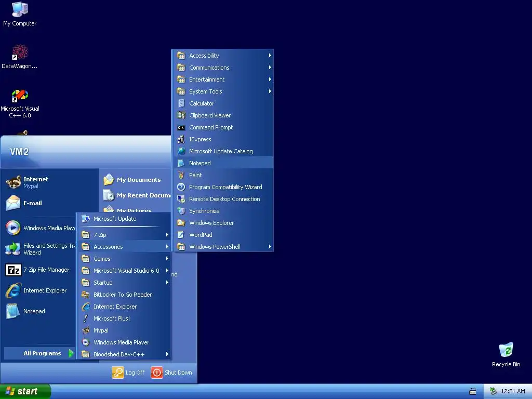Select DataWagon desktop shortcut
Screen dimensions: 532x399
pos(20,57)
